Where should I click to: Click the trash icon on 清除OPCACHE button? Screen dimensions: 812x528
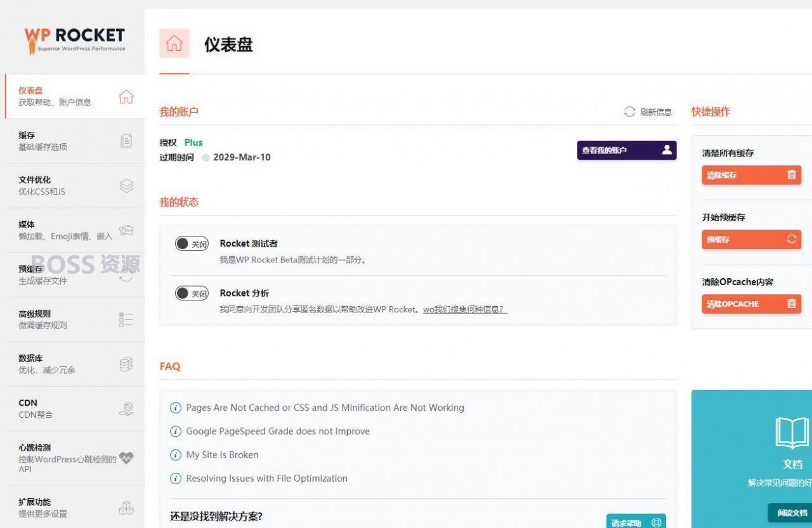pos(791,304)
